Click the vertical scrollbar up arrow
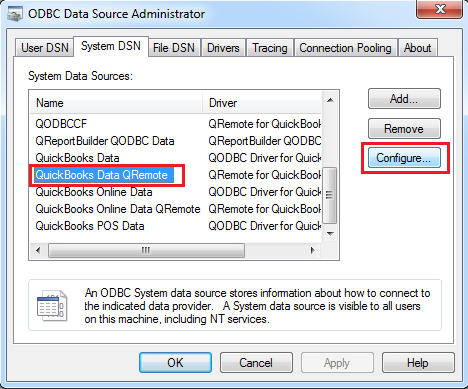 click(330, 100)
